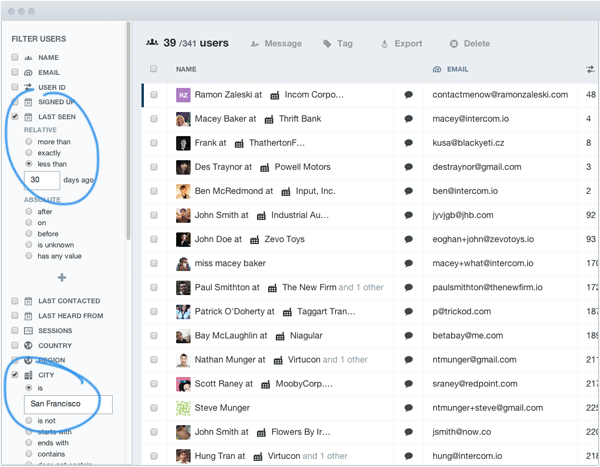Image resolution: width=600 pixels, height=467 pixels.
Task: Click the company icon beside Thrift Bank
Action: [x=269, y=119]
